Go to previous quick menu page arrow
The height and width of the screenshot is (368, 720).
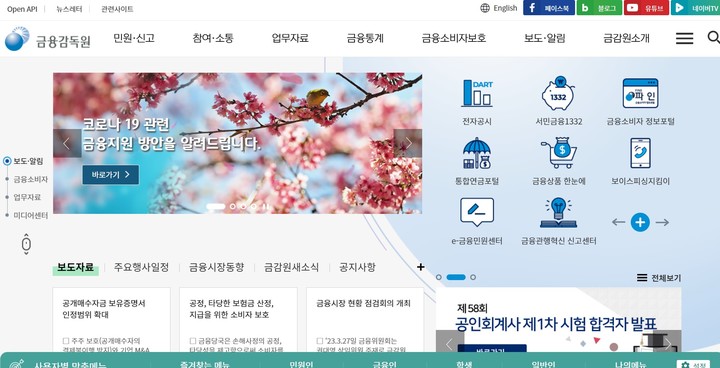[618, 222]
